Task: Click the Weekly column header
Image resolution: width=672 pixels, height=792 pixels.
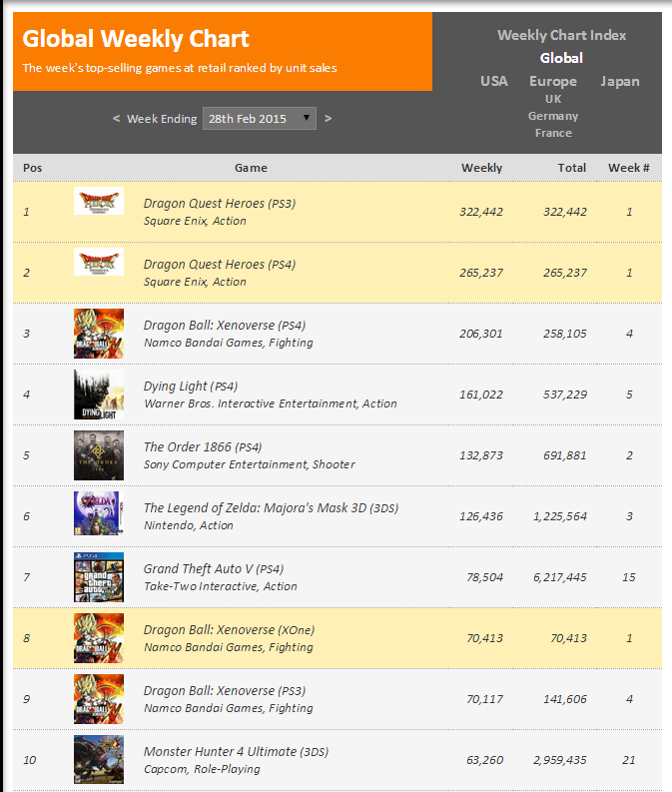Action: [x=481, y=168]
